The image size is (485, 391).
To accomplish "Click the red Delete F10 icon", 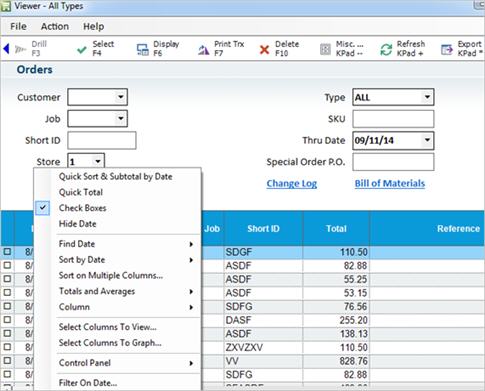I will pyautogui.click(x=264, y=50).
